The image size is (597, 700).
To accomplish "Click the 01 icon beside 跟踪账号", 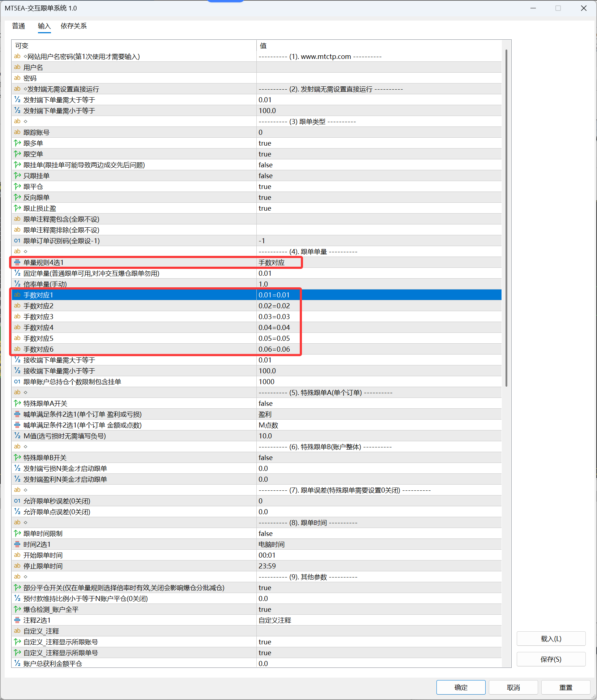I will [17, 132].
